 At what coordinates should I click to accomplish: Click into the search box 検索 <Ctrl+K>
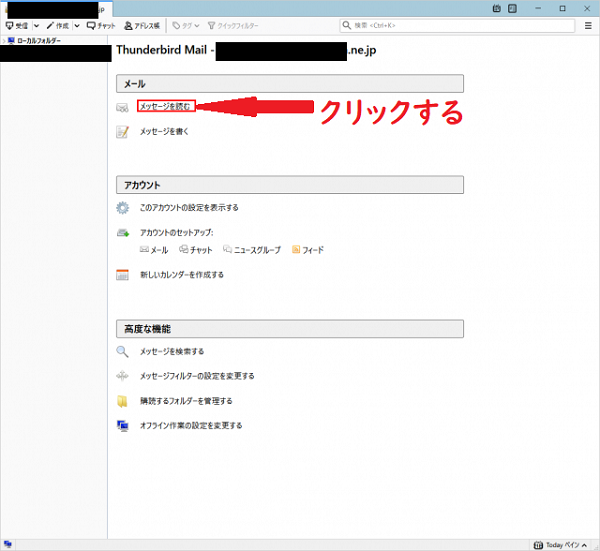coord(457,26)
